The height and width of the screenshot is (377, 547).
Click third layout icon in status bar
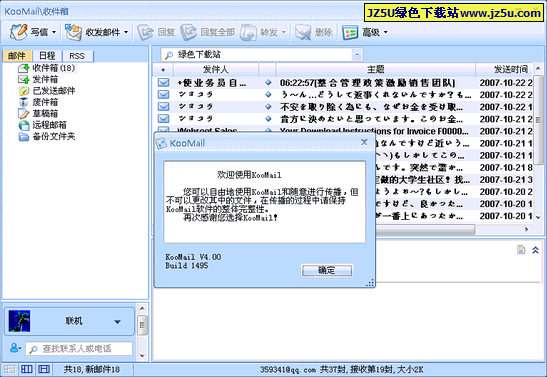point(44,369)
